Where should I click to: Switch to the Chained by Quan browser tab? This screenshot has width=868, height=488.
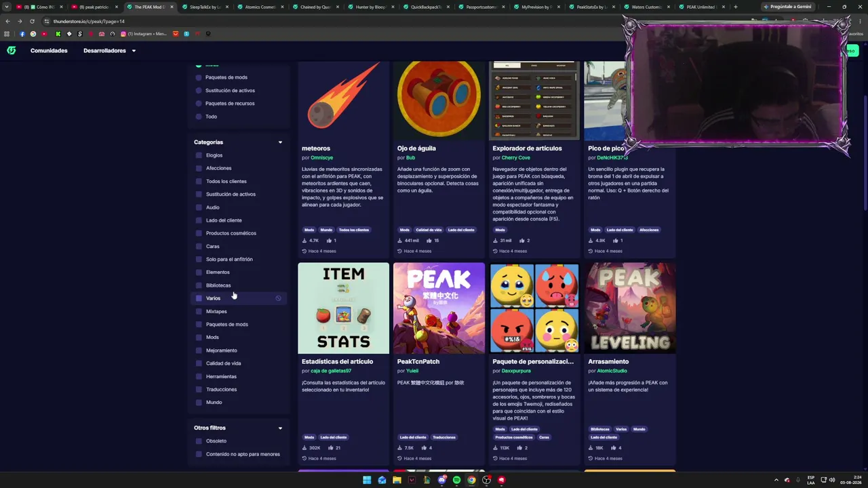[x=317, y=7]
